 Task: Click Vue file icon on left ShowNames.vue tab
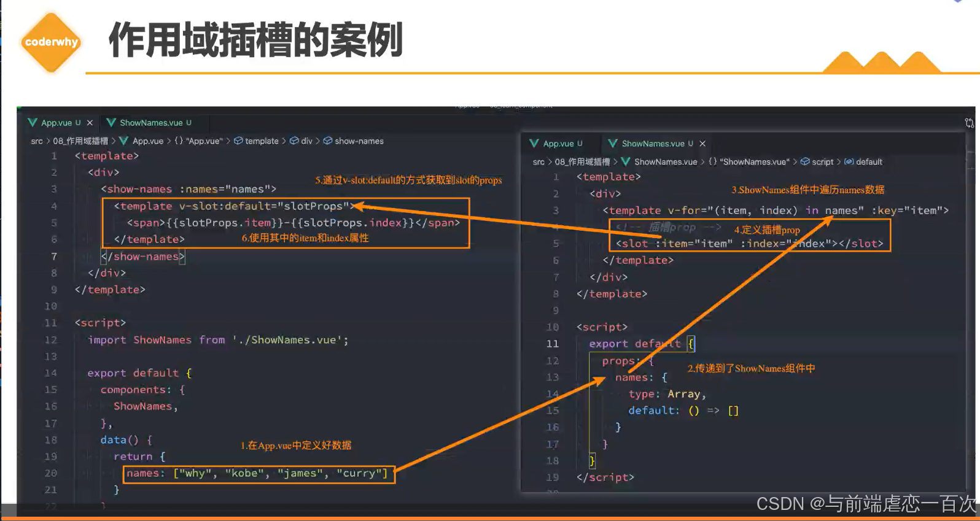click(111, 123)
